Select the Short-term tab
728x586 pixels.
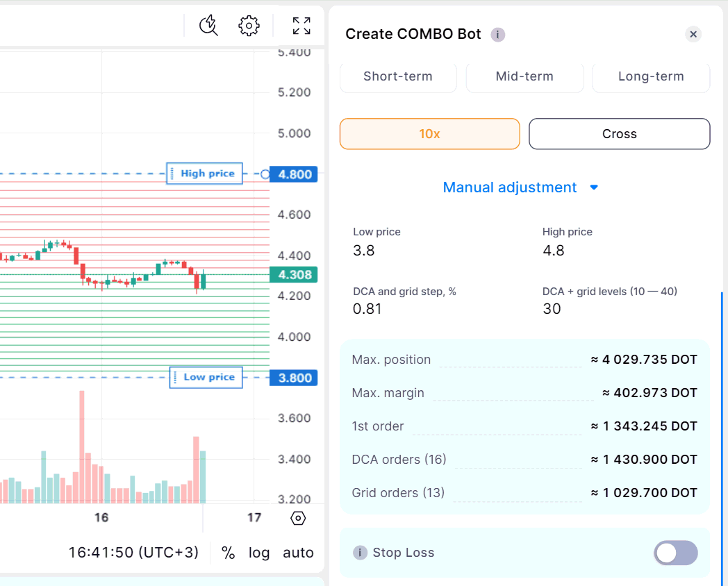coord(398,77)
